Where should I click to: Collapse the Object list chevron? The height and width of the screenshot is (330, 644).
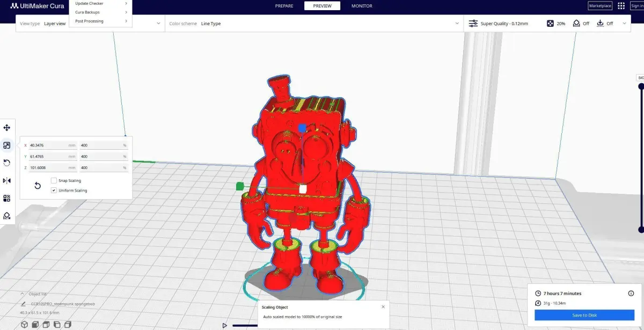coord(23,294)
